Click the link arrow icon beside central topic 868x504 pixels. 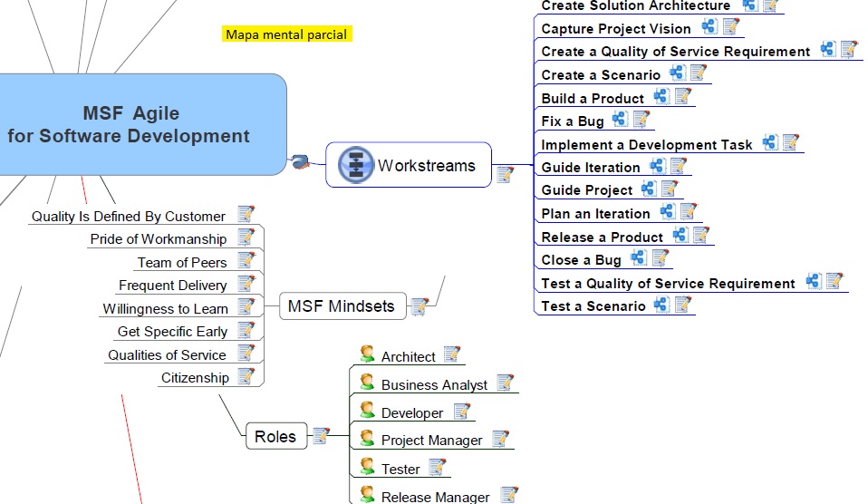click(x=301, y=162)
